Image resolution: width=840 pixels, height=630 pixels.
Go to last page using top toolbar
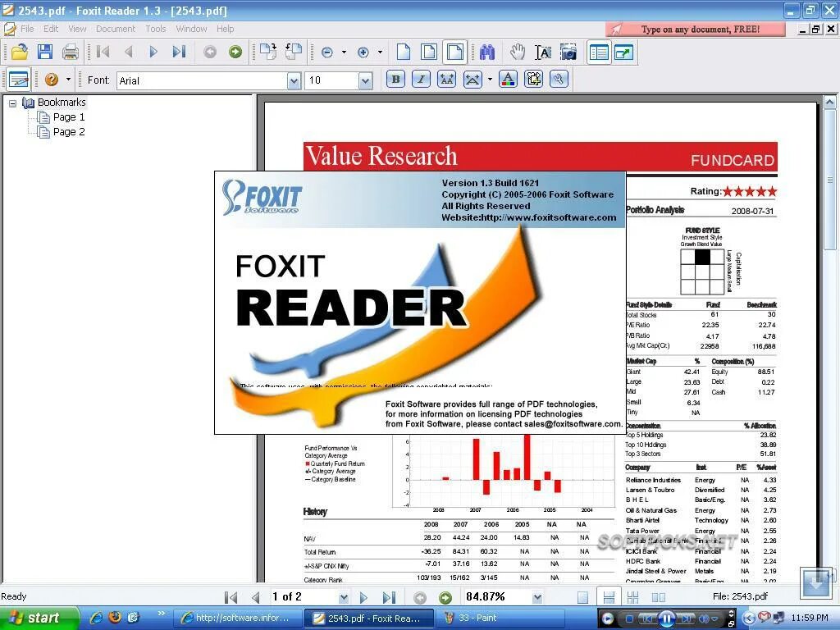(x=179, y=52)
